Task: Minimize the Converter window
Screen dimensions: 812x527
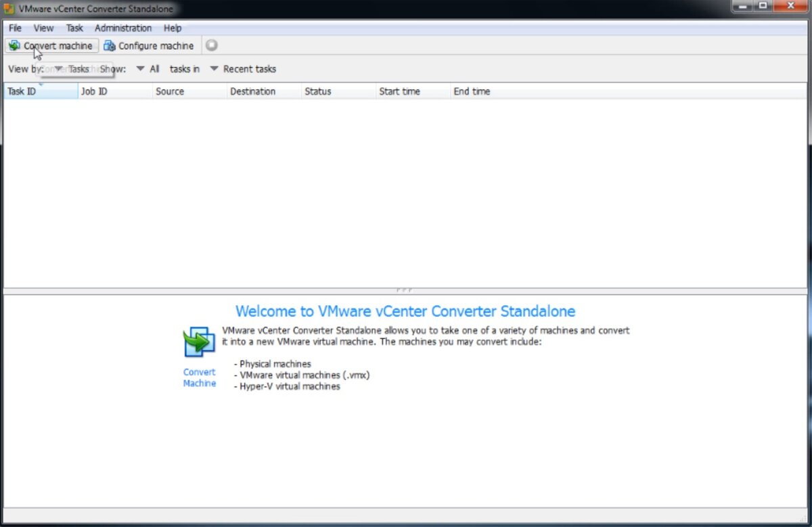Action: click(x=742, y=6)
